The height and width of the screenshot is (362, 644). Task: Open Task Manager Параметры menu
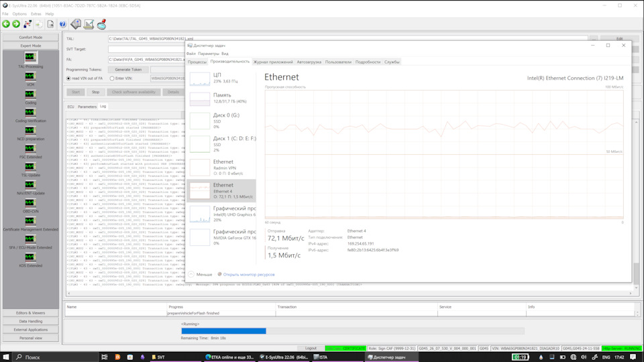tap(208, 54)
